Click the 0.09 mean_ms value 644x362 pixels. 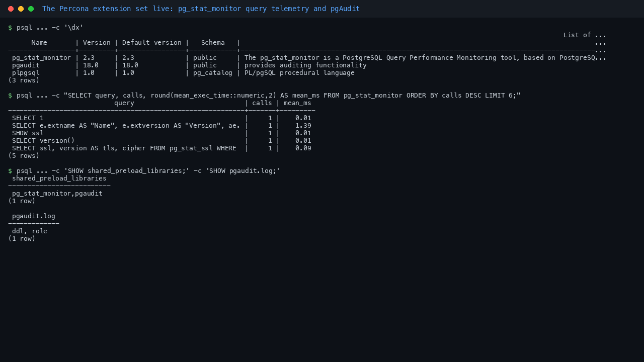point(303,148)
